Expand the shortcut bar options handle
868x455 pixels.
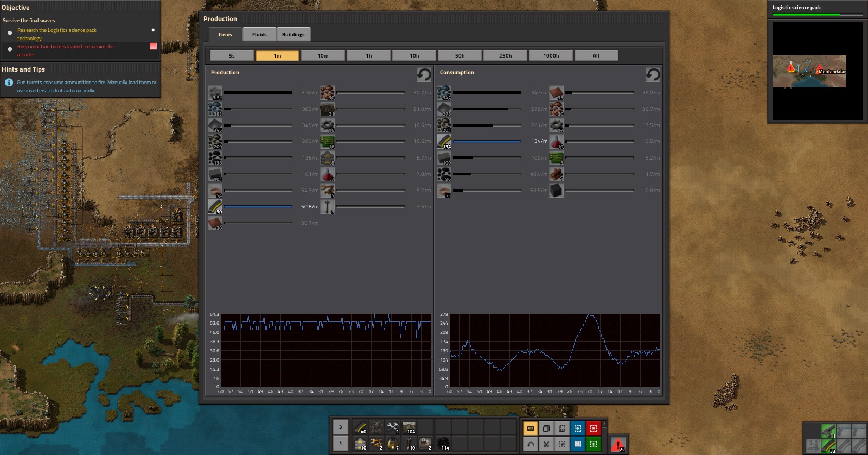point(604,424)
